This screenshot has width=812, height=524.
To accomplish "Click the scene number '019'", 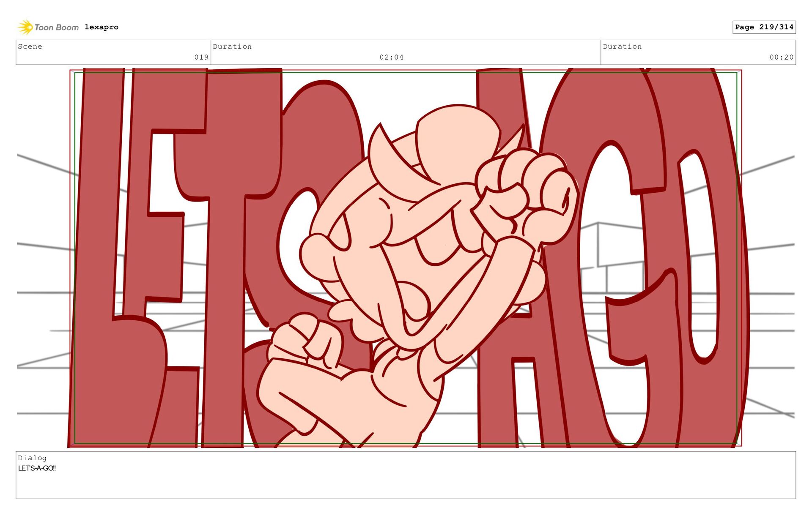I will tap(201, 57).
